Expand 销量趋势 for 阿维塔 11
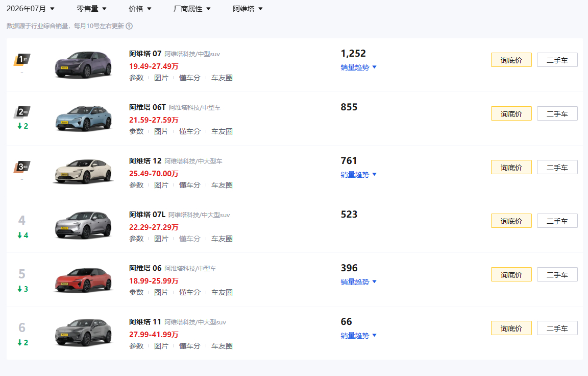Viewport: 588px width, 376px height. (x=358, y=336)
